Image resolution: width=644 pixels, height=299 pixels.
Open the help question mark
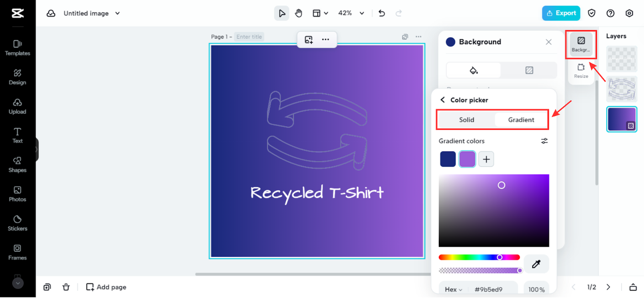click(610, 13)
